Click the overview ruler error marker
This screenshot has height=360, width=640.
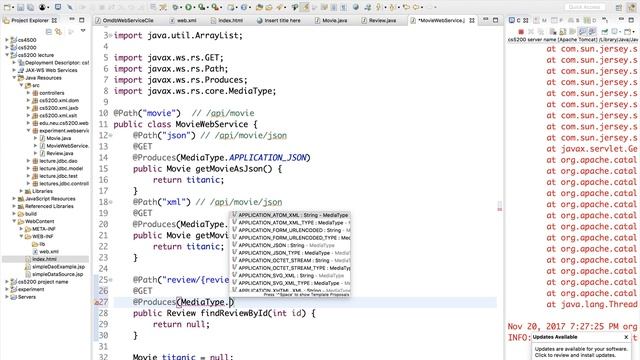coord(500,209)
